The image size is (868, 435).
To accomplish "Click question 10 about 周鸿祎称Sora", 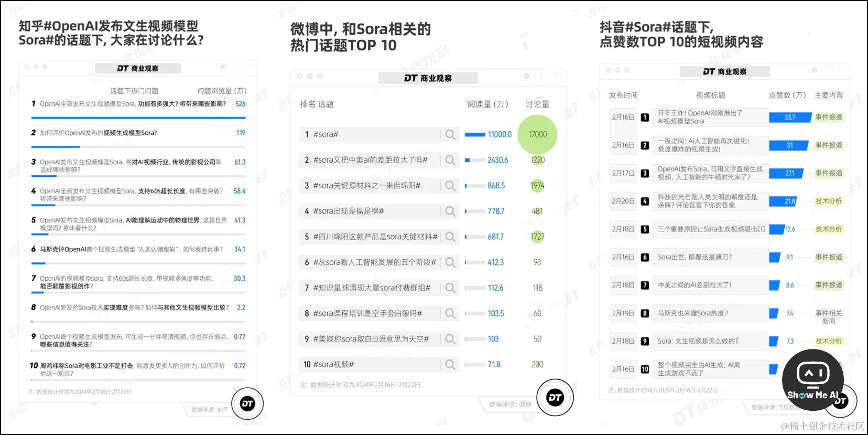I will tap(133, 370).
